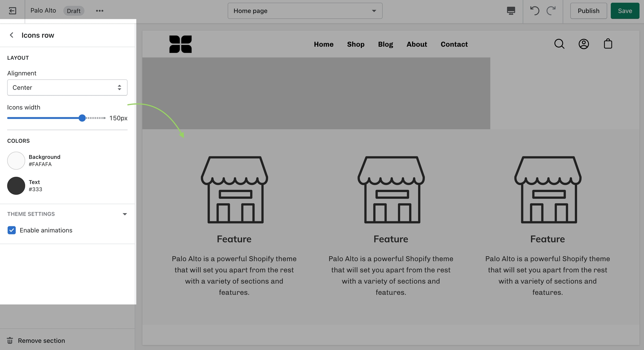Open the Contact navigation item
This screenshot has width=644, height=350.
(x=454, y=44)
